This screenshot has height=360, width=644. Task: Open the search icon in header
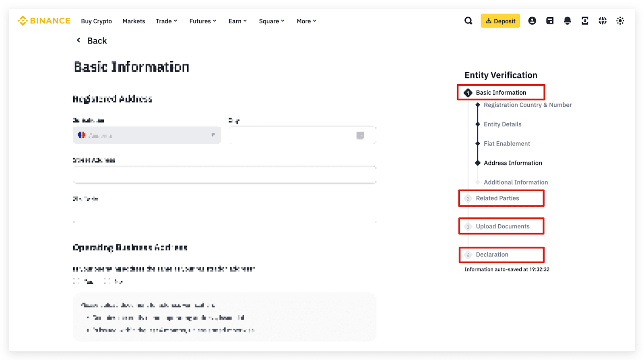(x=468, y=21)
